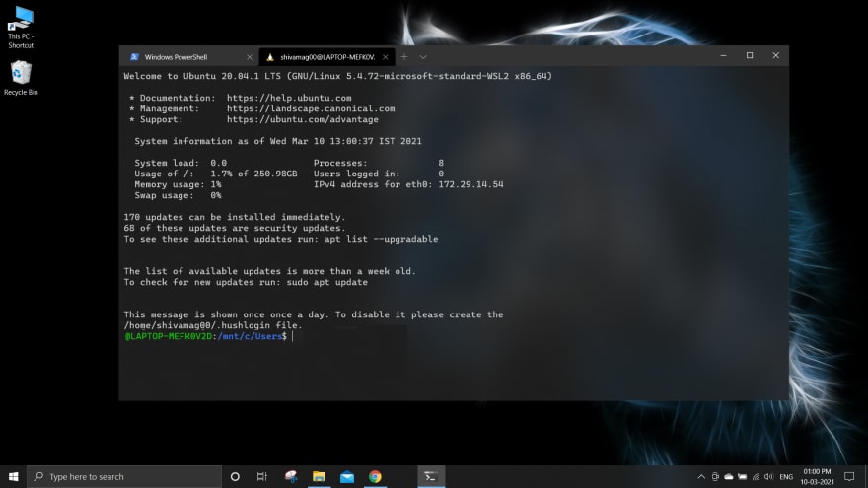Show hidden system tray icons
868x488 pixels.
point(701,476)
